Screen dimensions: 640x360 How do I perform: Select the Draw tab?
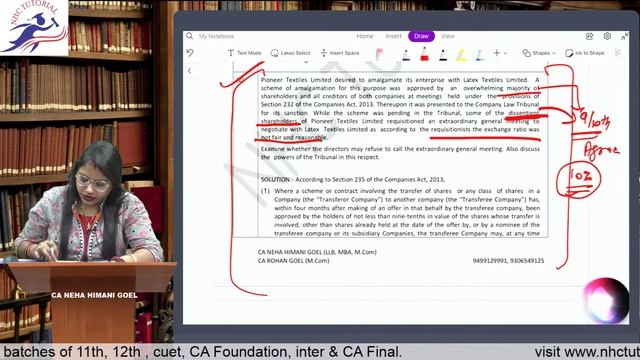click(x=421, y=36)
